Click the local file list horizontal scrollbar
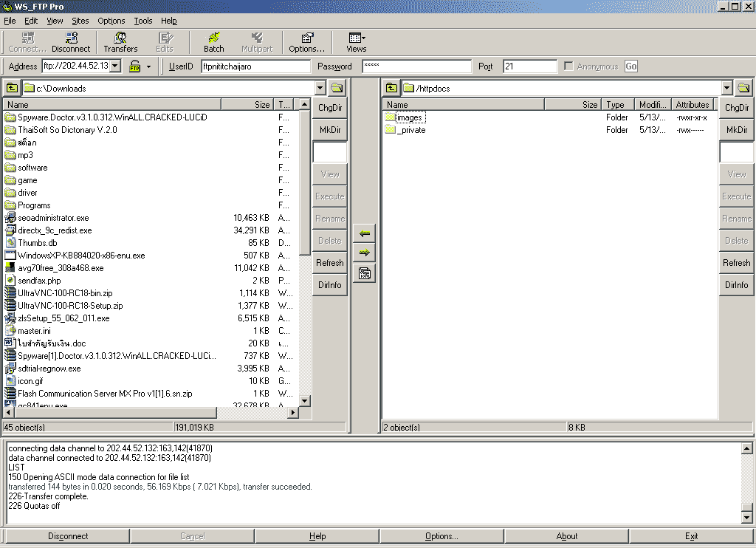This screenshot has width=756, height=548. click(x=151, y=412)
